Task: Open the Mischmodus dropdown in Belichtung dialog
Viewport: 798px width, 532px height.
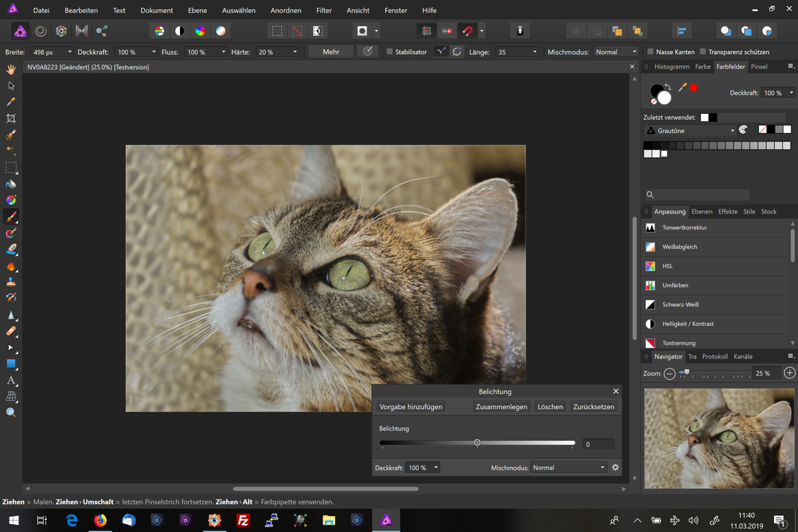Action: tap(569, 467)
